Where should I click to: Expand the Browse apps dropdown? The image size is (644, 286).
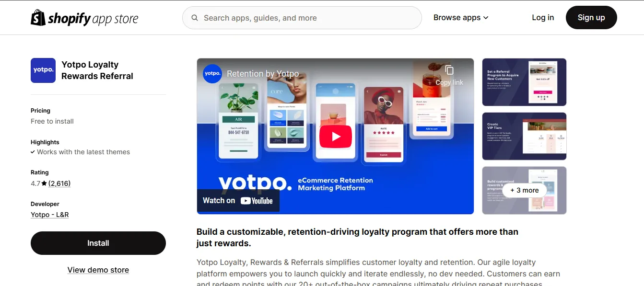point(461,18)
